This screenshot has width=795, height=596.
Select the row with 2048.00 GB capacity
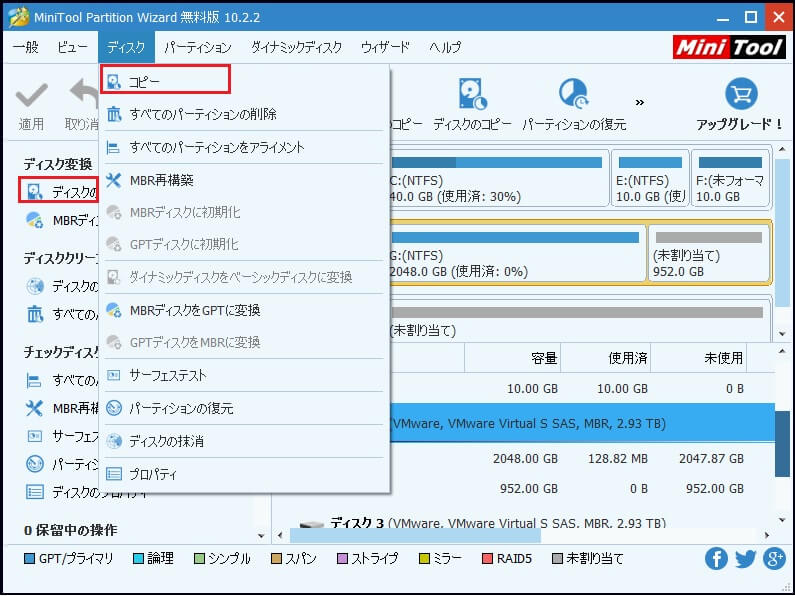pos(582,459)
